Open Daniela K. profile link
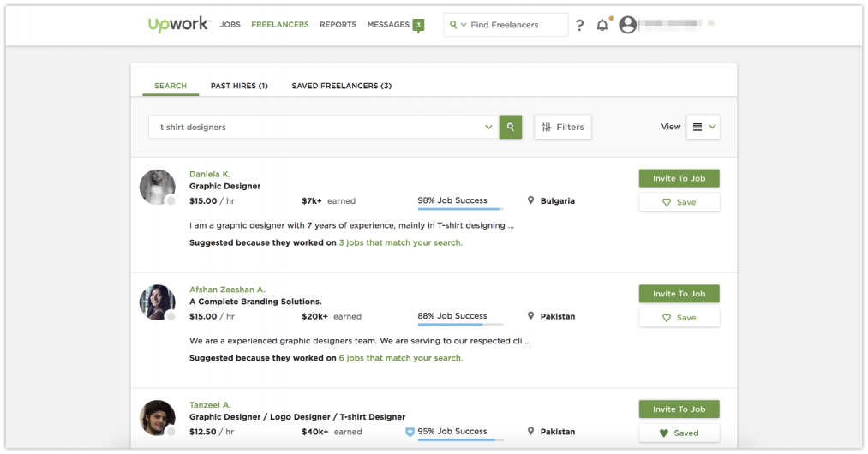This screenshot has width=868, height=454. click(210, 174)
